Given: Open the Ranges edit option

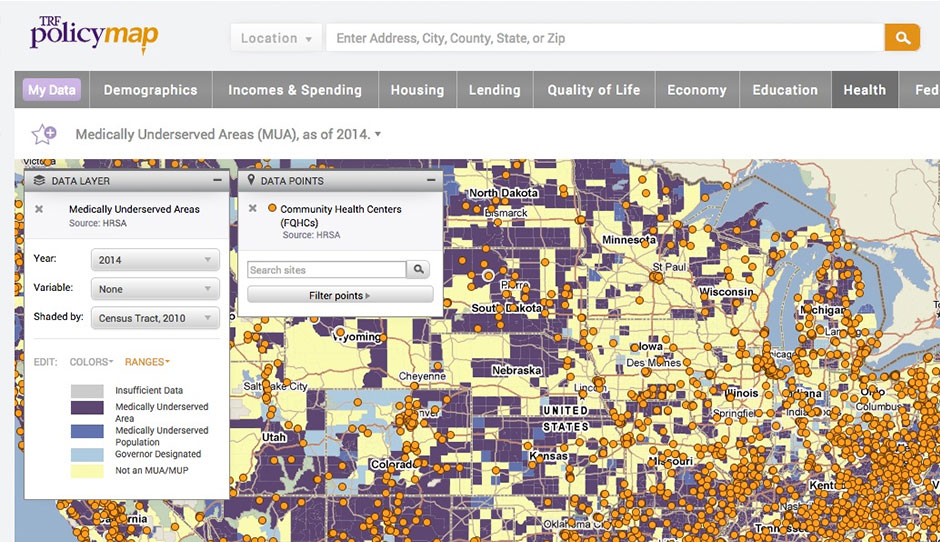Looking at the screenshot, I should pyautogui.click(x=147, y=362).
